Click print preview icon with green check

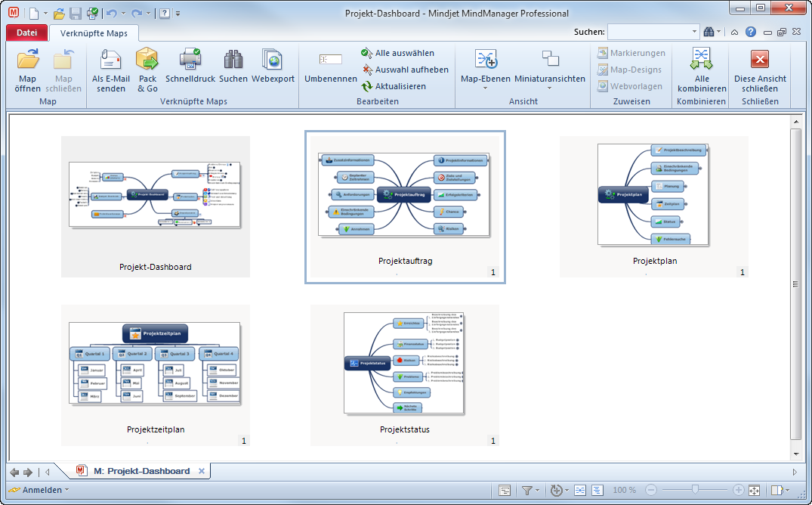click(92, 14)
